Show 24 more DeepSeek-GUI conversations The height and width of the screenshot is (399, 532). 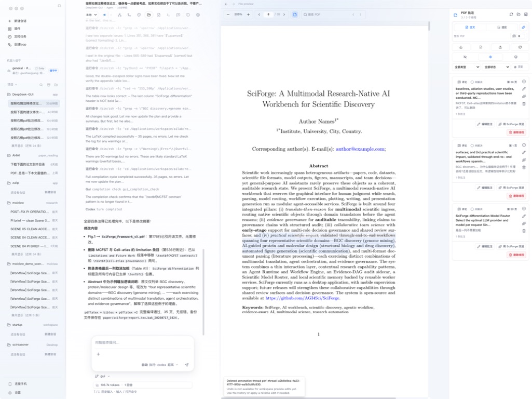[26, 145]
